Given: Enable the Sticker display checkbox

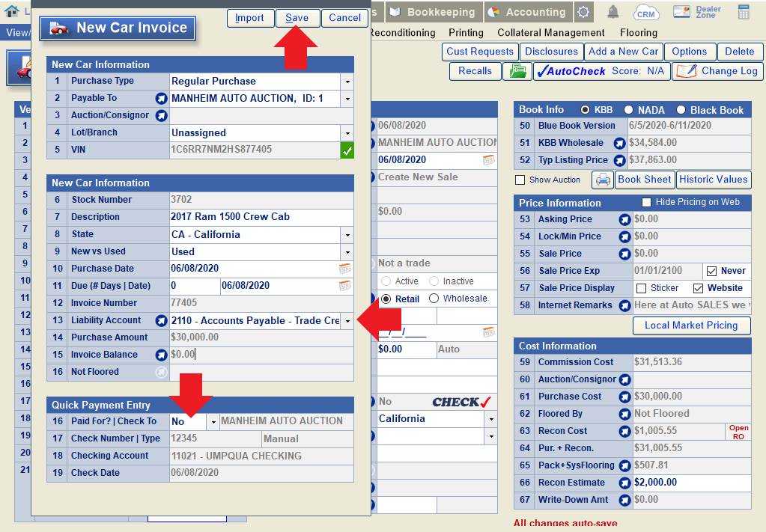Looking at the screenshot, I should (642, 289).
